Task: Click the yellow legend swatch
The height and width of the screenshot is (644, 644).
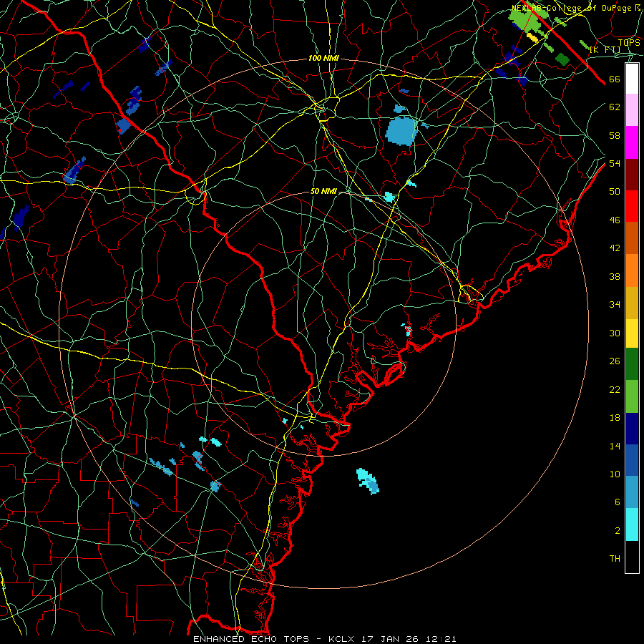Action: pos(632,333)
